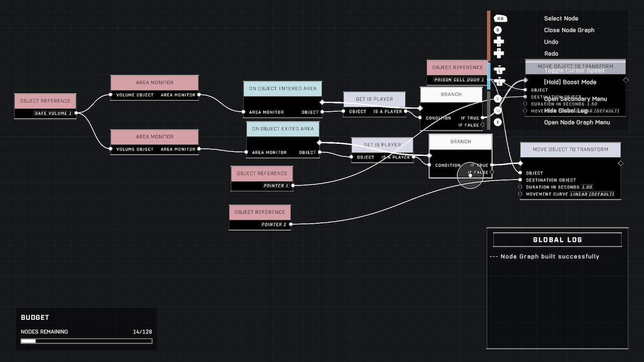Select the On Object Entered Area node header
Image resolution: width=644 pixels, height=362 pixels.
tap(283, 88)
